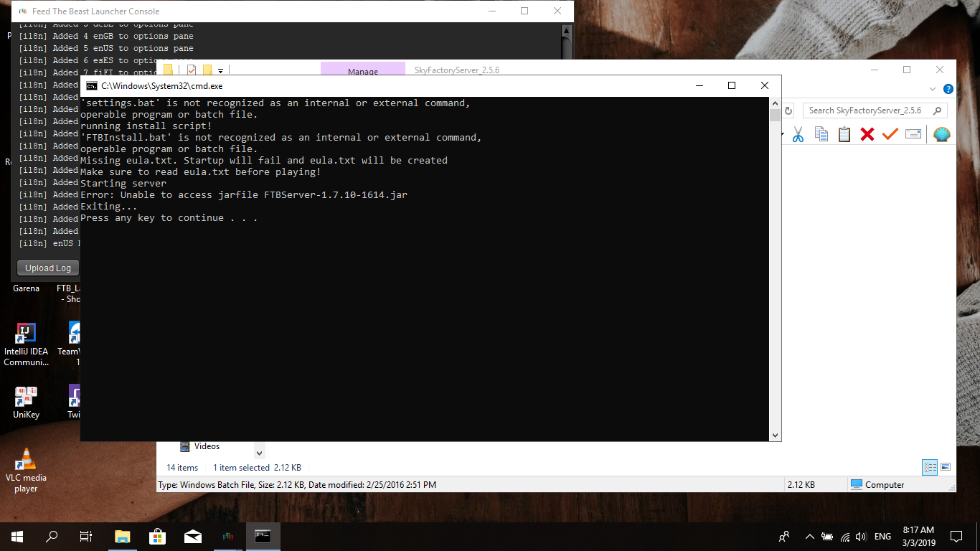
Task: Click the Properties checkmark icon in Explorer quick access
Action: tap(192, 70)
